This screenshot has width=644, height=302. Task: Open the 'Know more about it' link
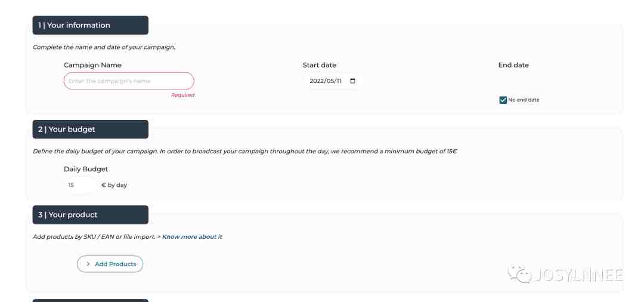click(x=192, y=237)
